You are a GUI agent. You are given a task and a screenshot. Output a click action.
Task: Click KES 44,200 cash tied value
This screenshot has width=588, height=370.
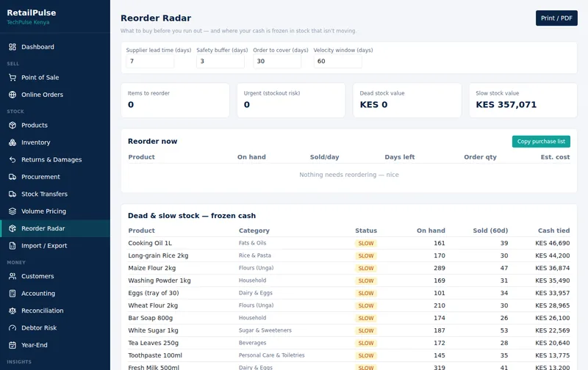pyautogui.click(x=553, y=255)
